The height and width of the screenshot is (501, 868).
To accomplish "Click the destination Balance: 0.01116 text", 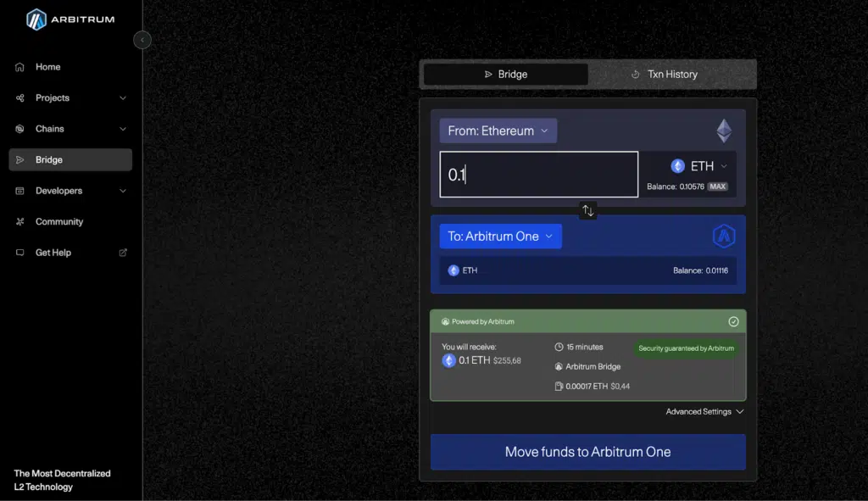I will (700, 270).
